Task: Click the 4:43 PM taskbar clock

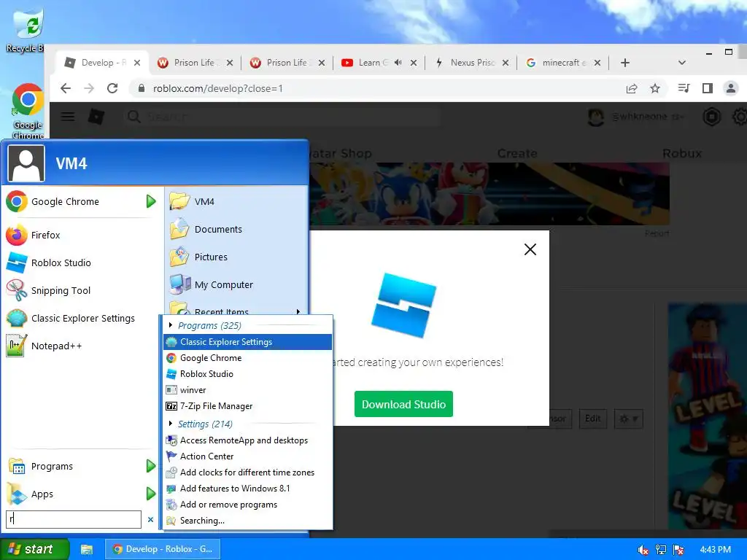Action: pyautogui.click(x=715, y=550)
